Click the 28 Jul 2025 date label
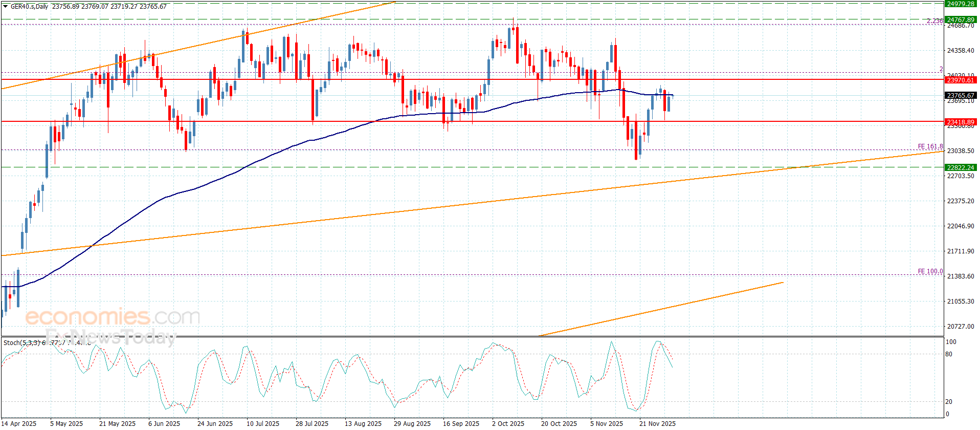Screen dimensions: 980x430 coord(312,423)
